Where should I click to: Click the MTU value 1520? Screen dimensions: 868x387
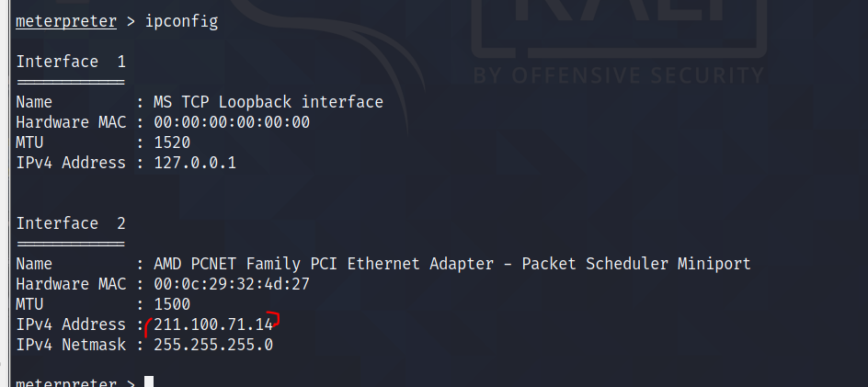[172, 142]
